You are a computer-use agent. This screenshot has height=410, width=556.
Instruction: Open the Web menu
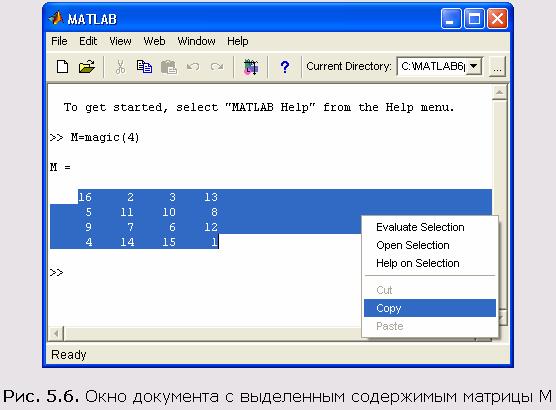(154, 41)
